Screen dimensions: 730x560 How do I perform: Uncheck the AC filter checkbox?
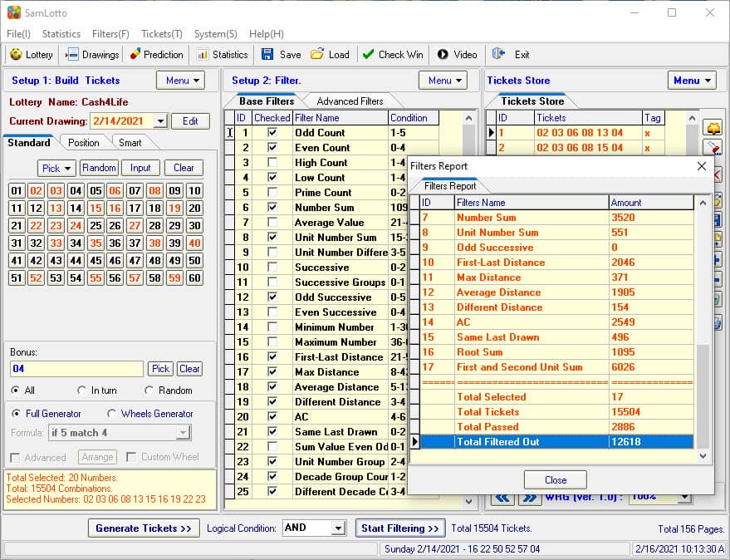point(272,416)
